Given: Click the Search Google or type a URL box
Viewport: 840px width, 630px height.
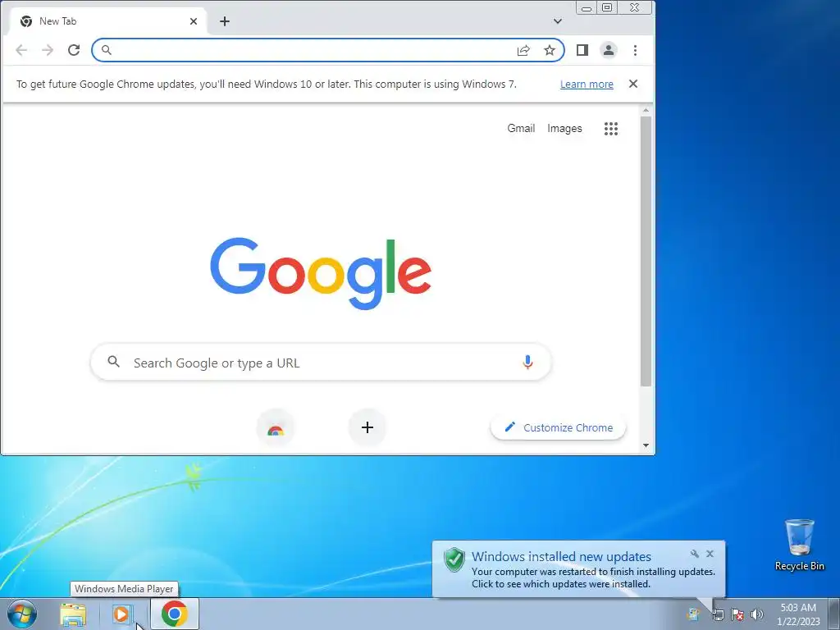Looking at the screenshot, I should click(321, 363).
